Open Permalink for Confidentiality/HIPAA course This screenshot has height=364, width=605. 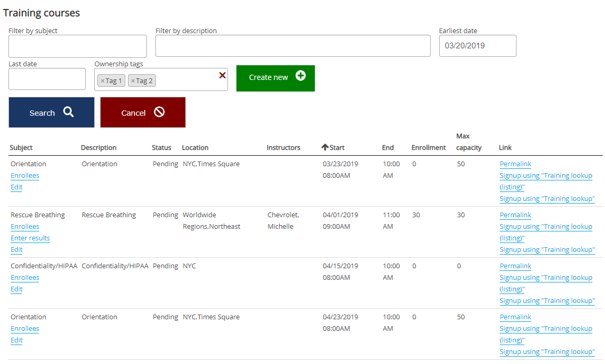coord(515,266)
